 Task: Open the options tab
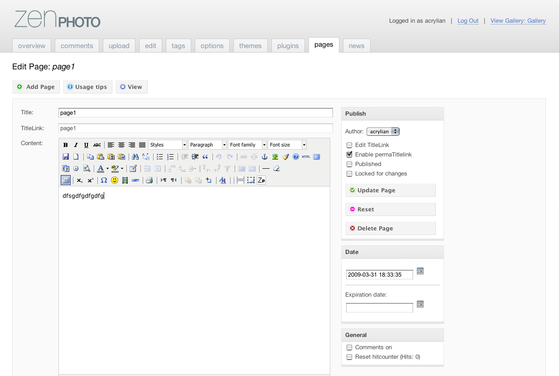point(212,46)
